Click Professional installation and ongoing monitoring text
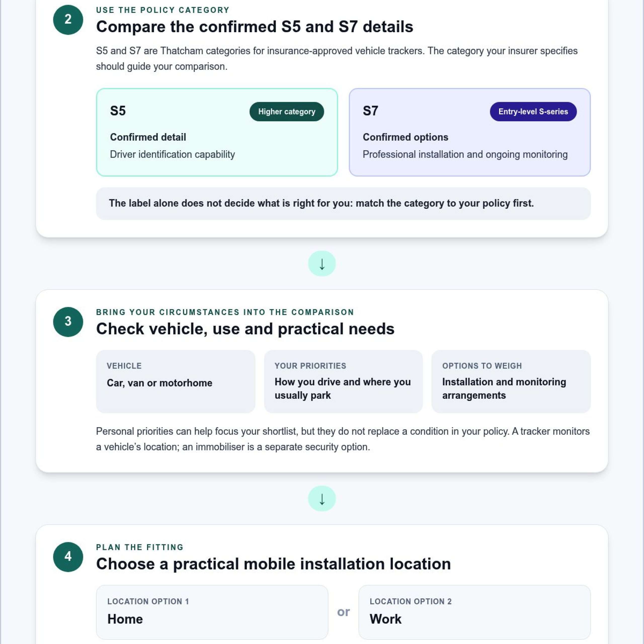The image size is (644, 644). (x=465, y=154)
